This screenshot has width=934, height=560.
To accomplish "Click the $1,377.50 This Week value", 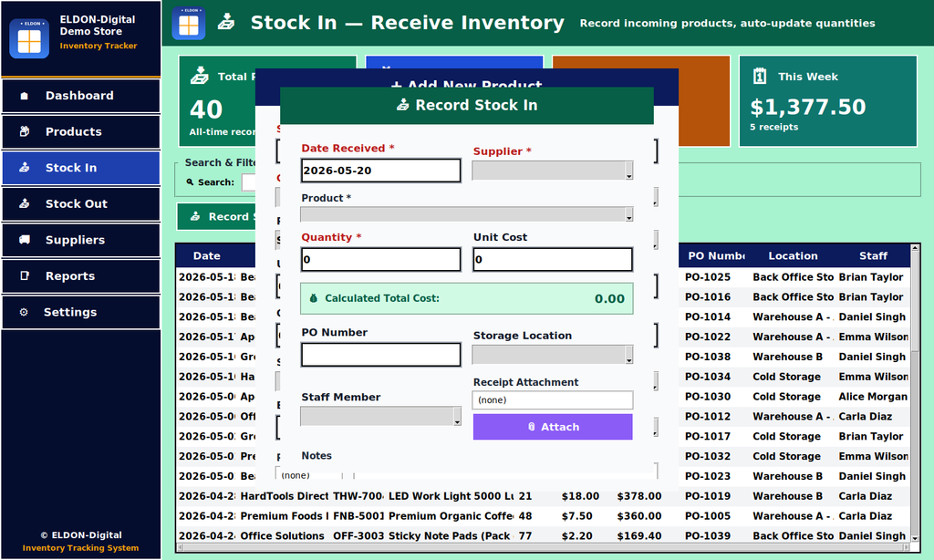I will (808, 108).
